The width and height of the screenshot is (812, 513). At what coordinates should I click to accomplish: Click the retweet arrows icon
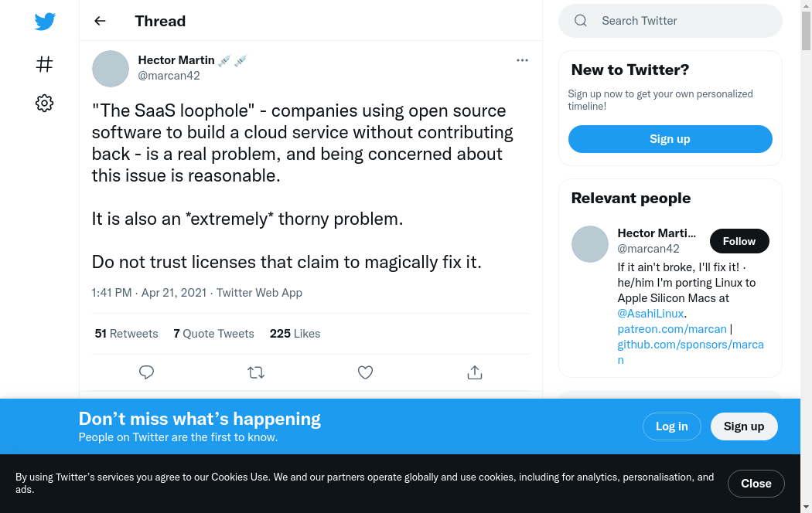256,372
